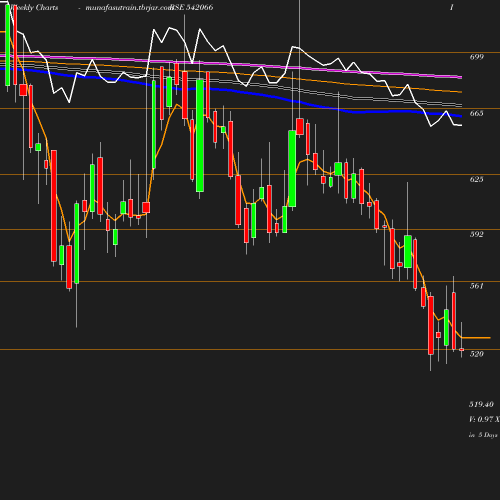Click the 'in 5 Days' text

(483, 435)
